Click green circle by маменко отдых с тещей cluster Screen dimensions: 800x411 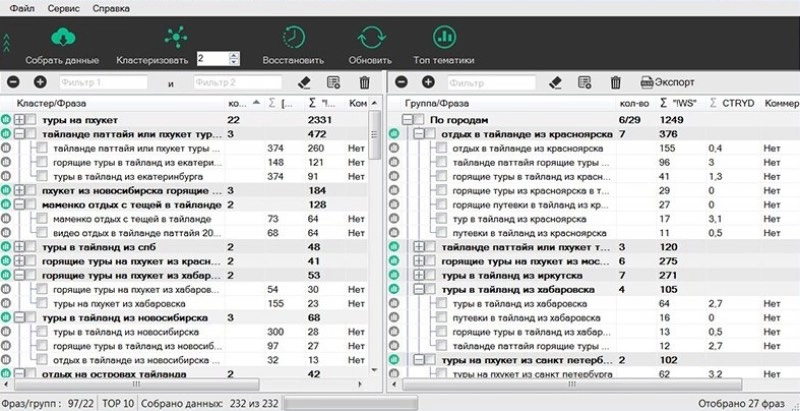click(x=6, y=204)
